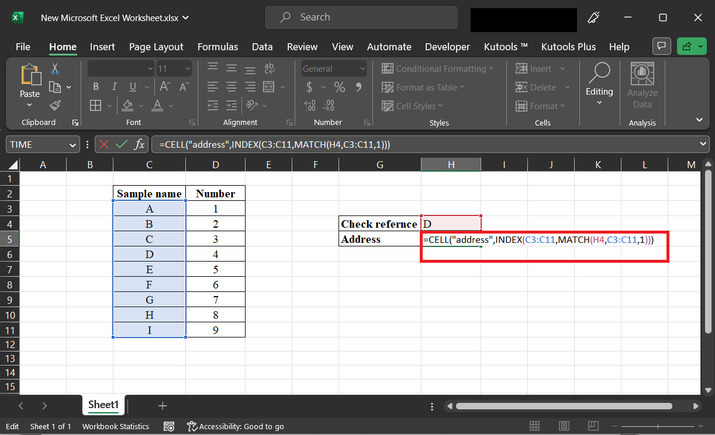Image resolution: width=715 pixels, height=435 pixels.
Task: Toggle Bold formatting button
Action: [x=96, y=87]
